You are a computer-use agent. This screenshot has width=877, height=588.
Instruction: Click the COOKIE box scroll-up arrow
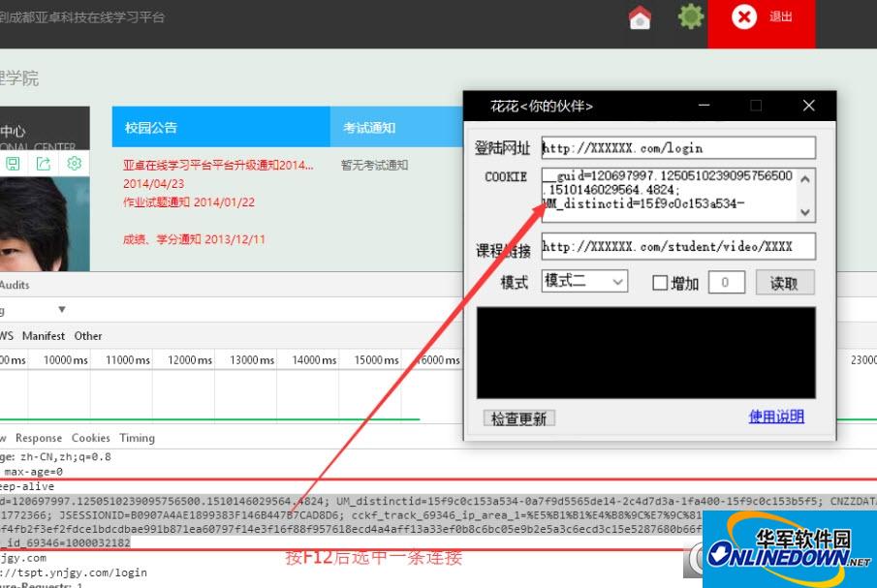tap(805, 179)
